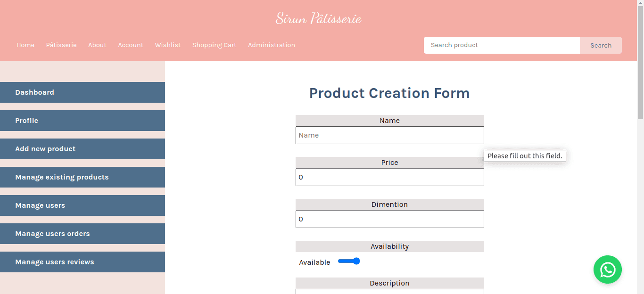Open Manage users orders
Viewport: 644px width, 294px height.
pyautogui.click(x=83, y=234)
